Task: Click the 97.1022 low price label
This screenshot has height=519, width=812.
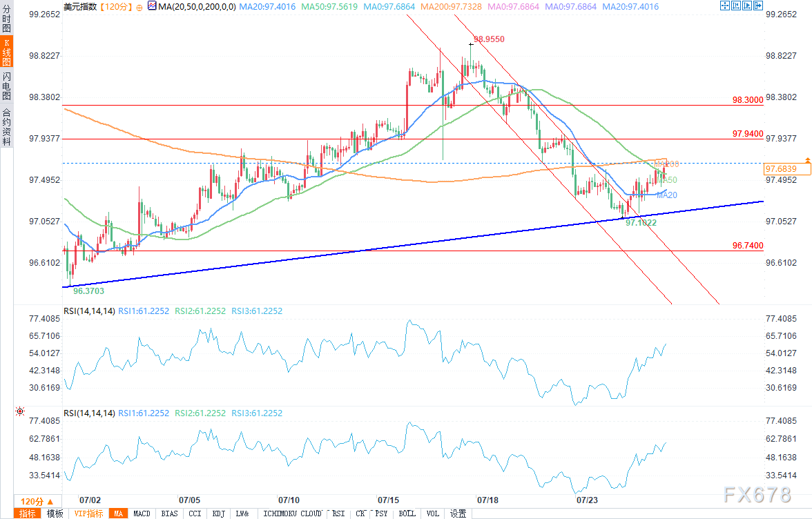Action: [641, 222]
